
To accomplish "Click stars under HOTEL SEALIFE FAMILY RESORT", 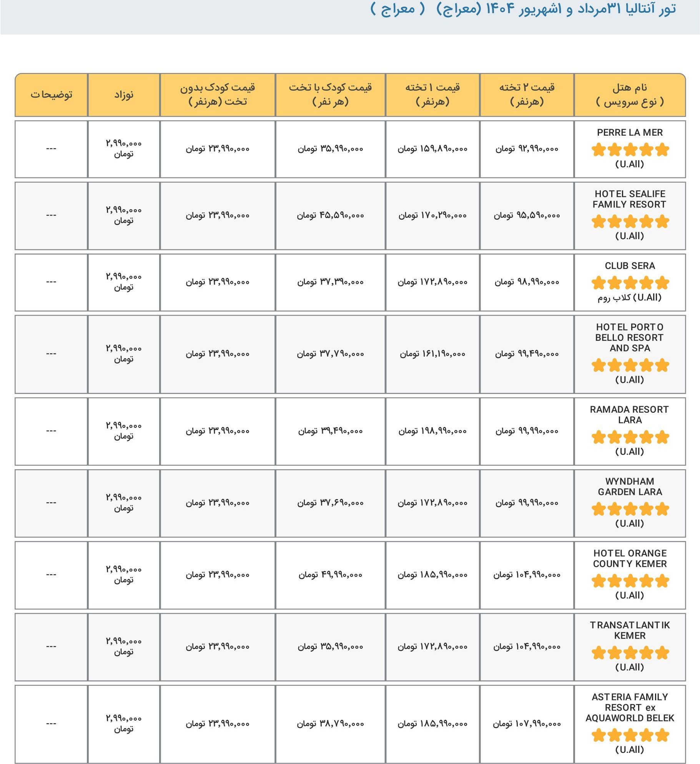I will (x=630, y=221).
